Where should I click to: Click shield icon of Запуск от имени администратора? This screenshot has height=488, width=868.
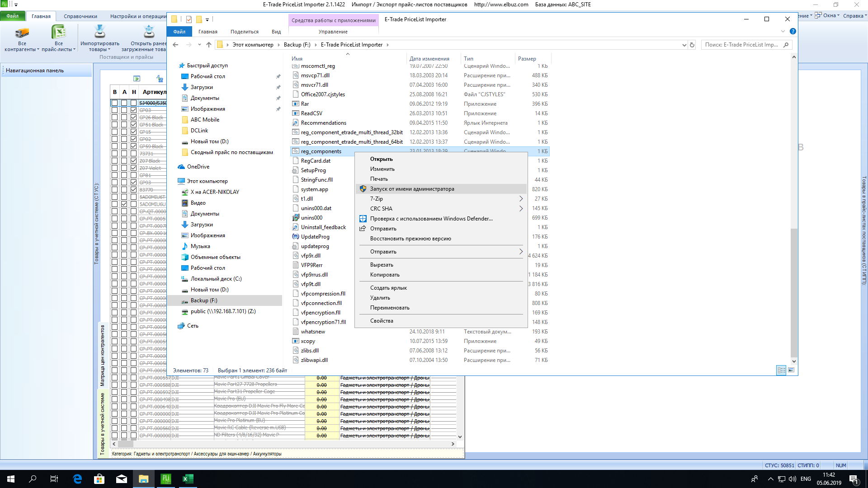click(x=363, y=189)
